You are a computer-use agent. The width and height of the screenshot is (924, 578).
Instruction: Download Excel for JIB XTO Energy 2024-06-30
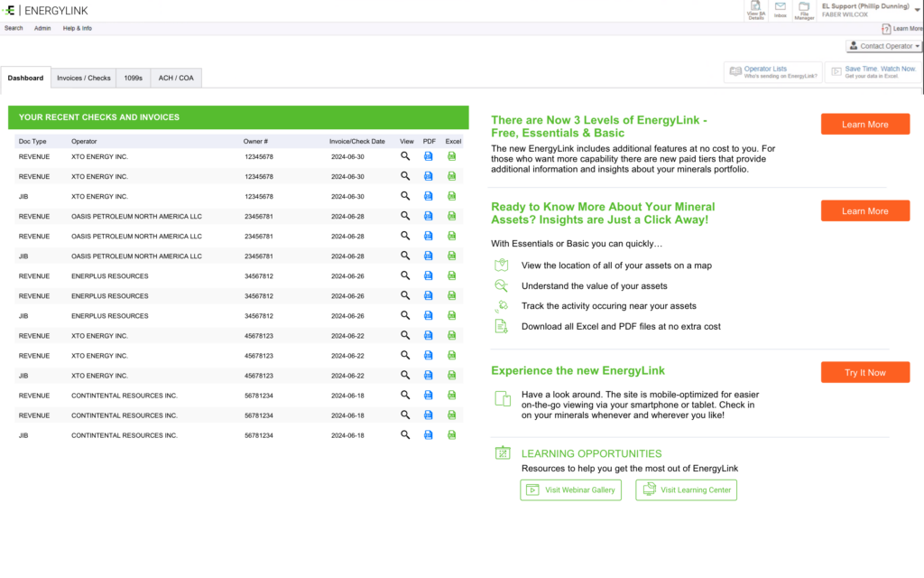pyautogui.click(x=451, y=196)
